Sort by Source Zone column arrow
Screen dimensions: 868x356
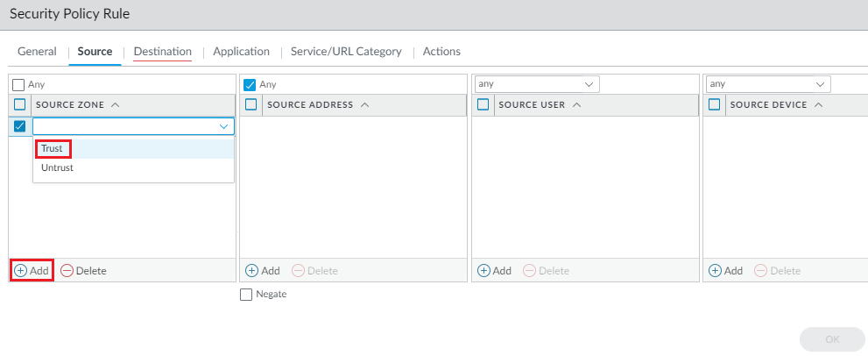pyautogui.click(x=116, y=104)
